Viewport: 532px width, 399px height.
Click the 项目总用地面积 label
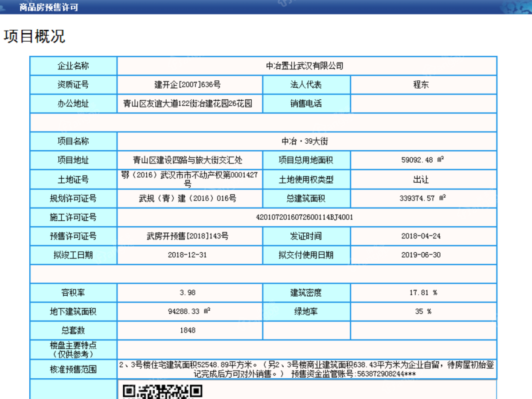click(x=306, y=160)
